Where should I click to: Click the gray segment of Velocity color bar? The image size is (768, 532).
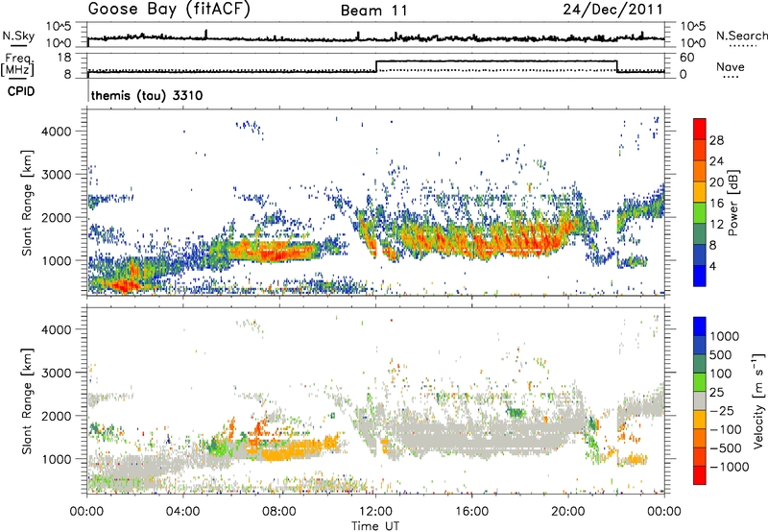tap(700, 400)
